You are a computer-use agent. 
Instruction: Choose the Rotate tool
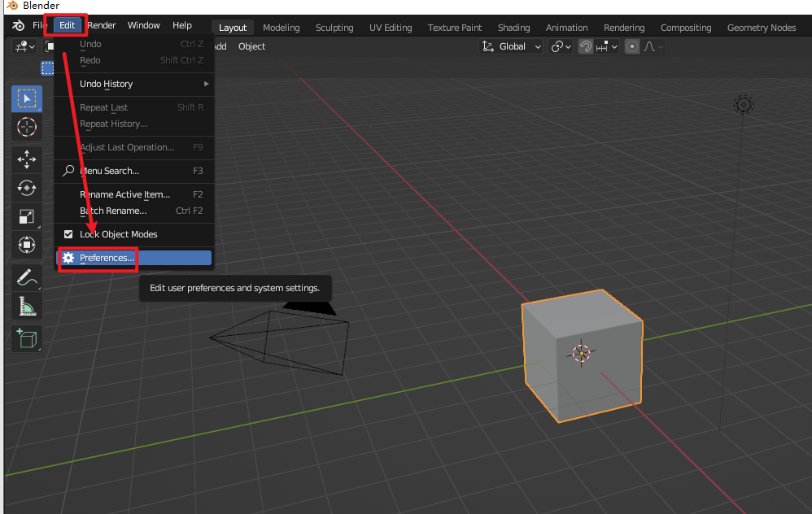tap(27, 188)
